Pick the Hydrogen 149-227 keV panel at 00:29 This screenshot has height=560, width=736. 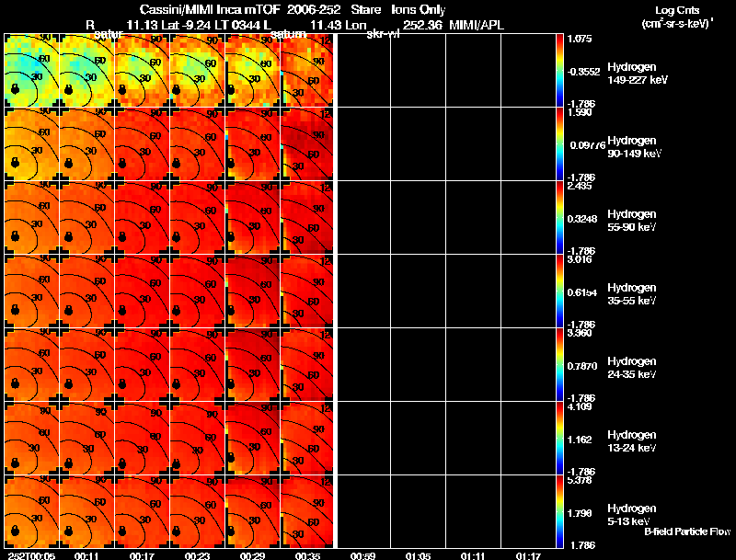point(252,71)
